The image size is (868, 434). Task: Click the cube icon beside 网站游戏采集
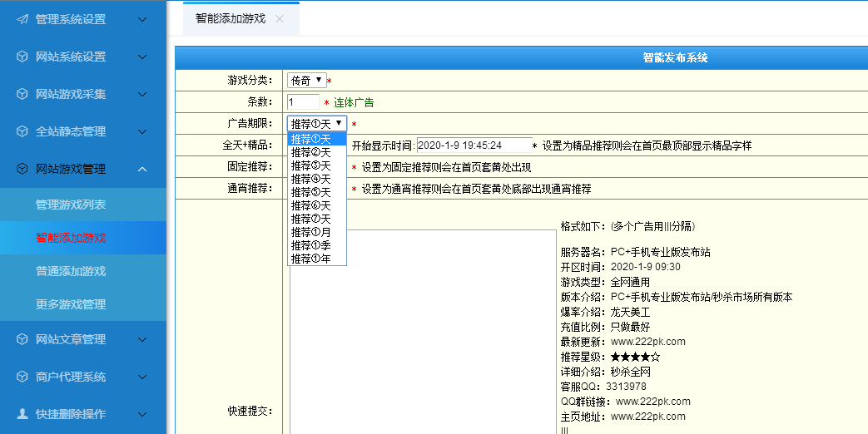coord(22,94)
